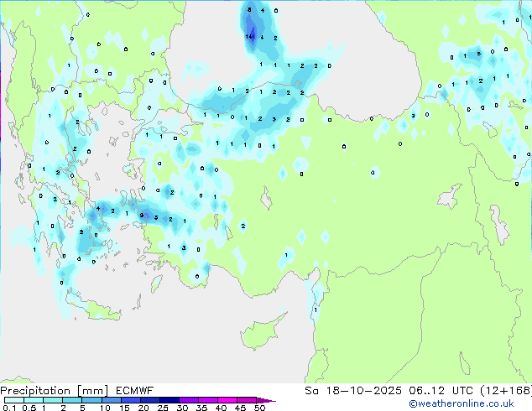Click the "0.1" legend scale label

[x=9, y=408]
